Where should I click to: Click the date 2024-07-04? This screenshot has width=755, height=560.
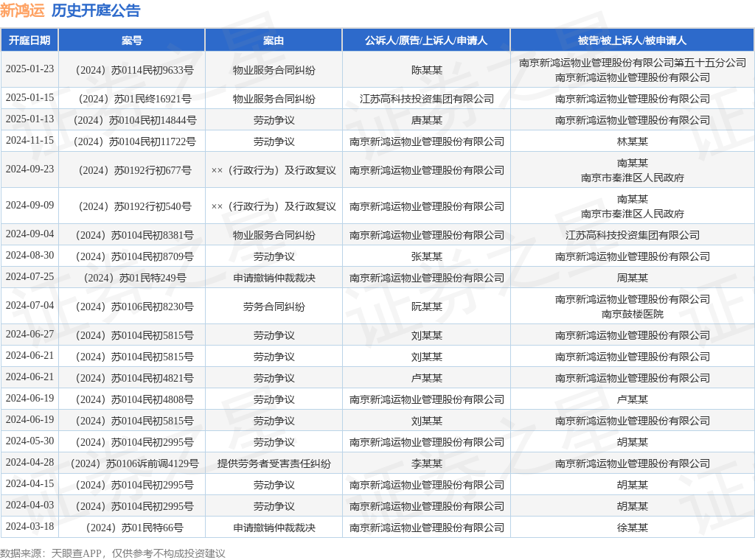pos(29,305)
